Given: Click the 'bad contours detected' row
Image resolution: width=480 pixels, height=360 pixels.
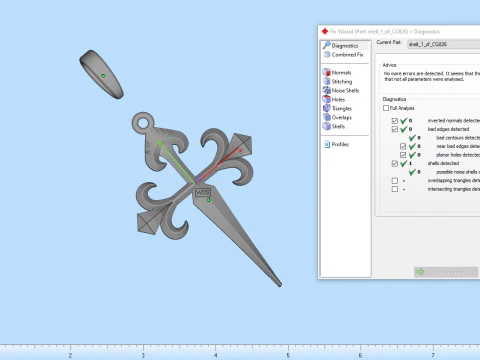Looking at the screenshot, I should point(445,138).
